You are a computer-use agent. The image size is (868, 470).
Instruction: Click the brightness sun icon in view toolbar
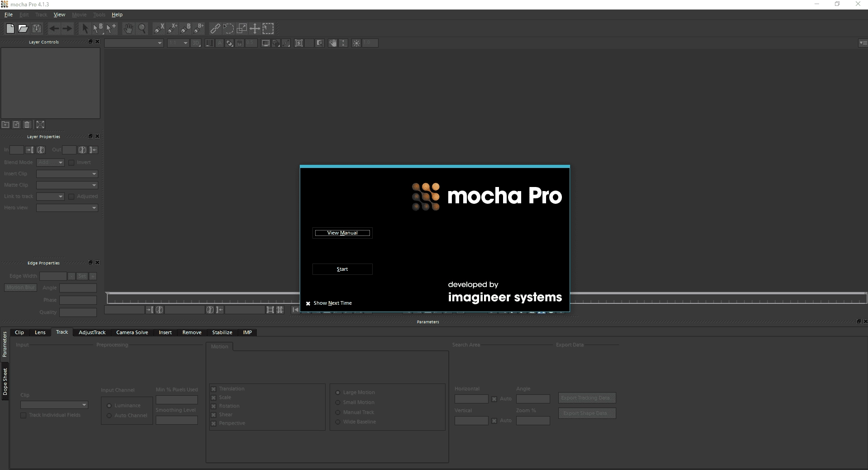click(356, 43)
